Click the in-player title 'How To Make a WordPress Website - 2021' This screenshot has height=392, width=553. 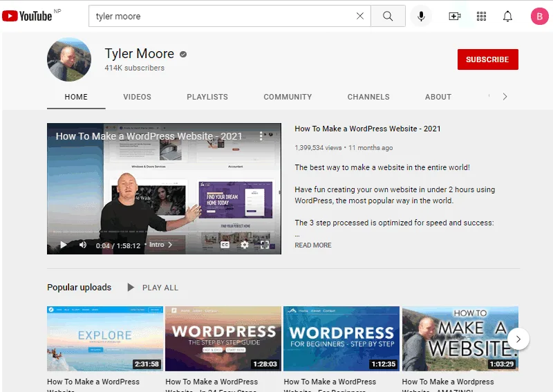point(149,136)
